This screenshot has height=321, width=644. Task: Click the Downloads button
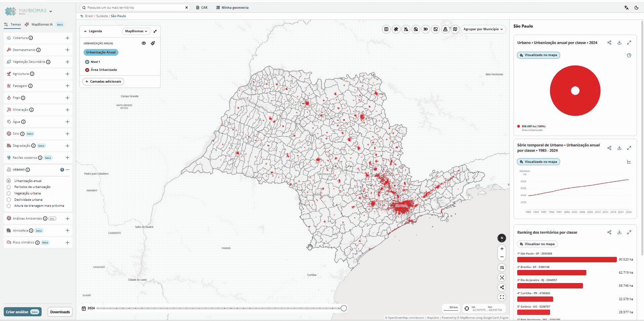[60, 312]
